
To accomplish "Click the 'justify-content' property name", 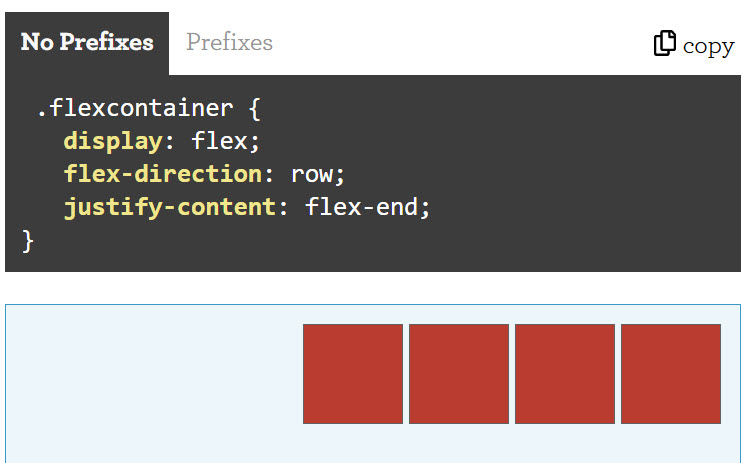I will point(169,208).
